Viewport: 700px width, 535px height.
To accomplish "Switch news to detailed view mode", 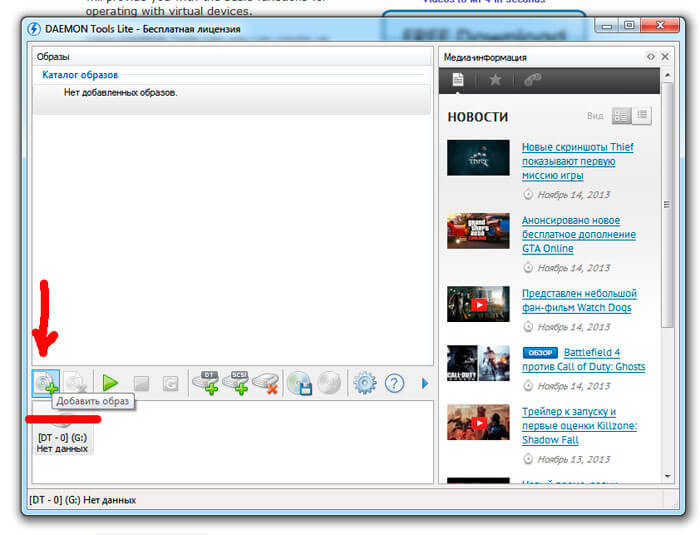I will pyautogui.click(x=621, y=116).
